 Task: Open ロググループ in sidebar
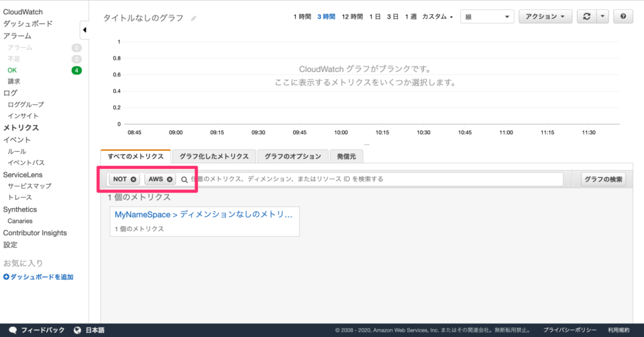tap(26, 104)
